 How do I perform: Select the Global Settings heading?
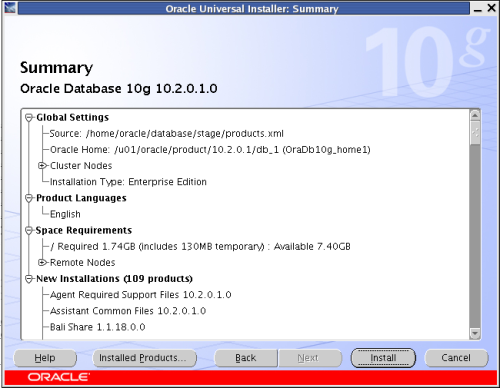click(x=73, y=118)
